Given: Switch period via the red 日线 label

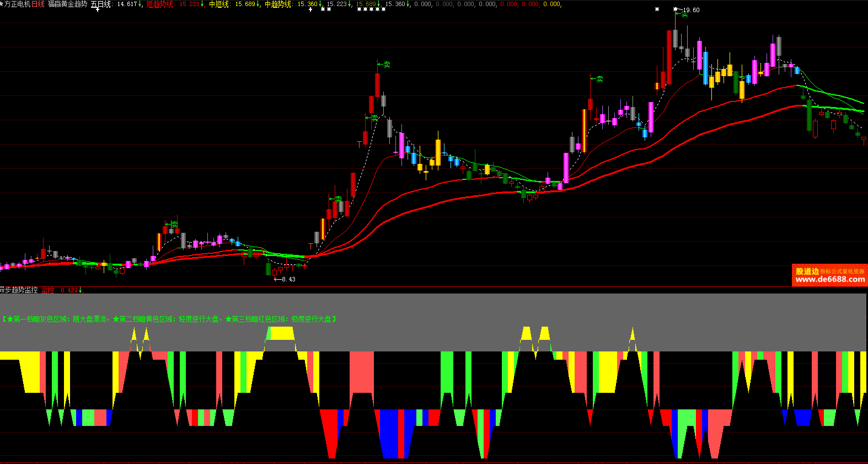Looking at the screenshot, I should [38, 4].
